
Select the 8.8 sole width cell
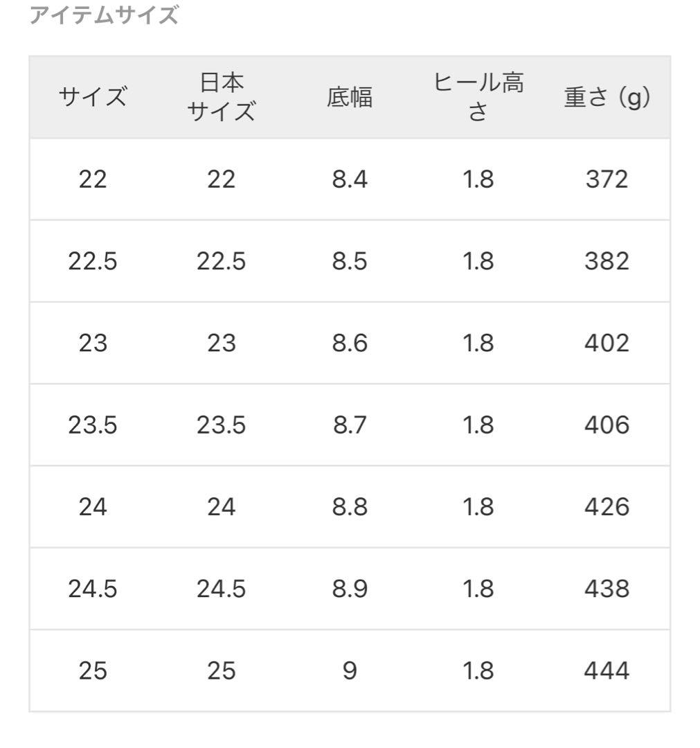pyautogui.click(x=350, y=507)
